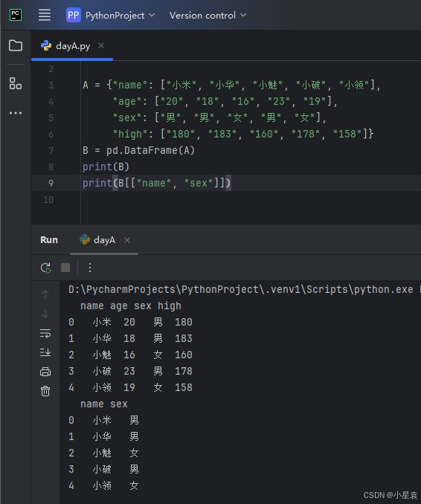Open the Structure tool window icon

tap(16, 83)
